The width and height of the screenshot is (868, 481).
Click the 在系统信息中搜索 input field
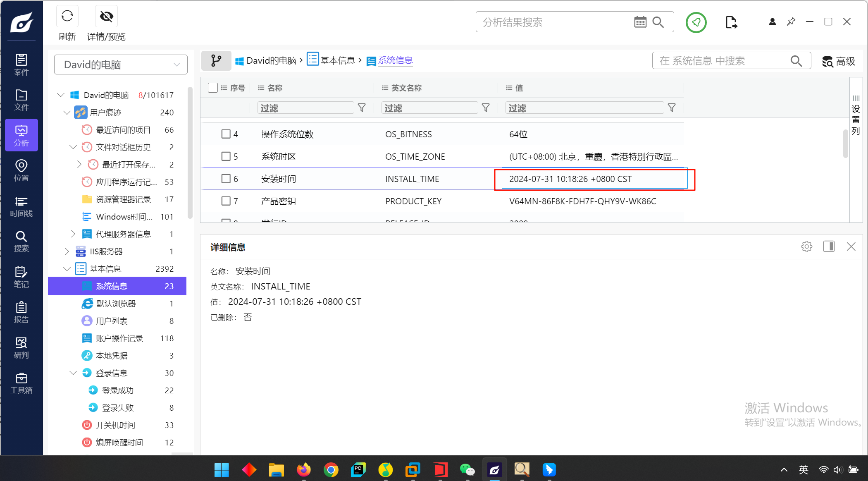(721, 61)
